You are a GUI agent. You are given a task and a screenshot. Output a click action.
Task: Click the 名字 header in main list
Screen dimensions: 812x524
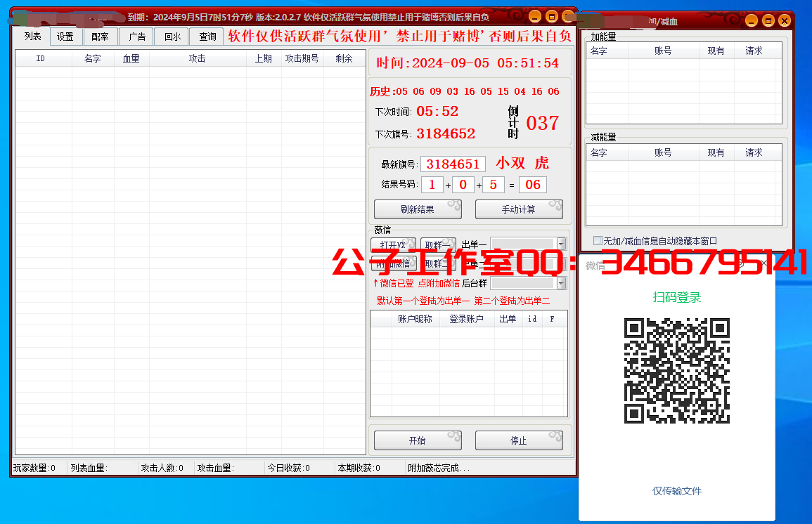[x=93, y=58]
